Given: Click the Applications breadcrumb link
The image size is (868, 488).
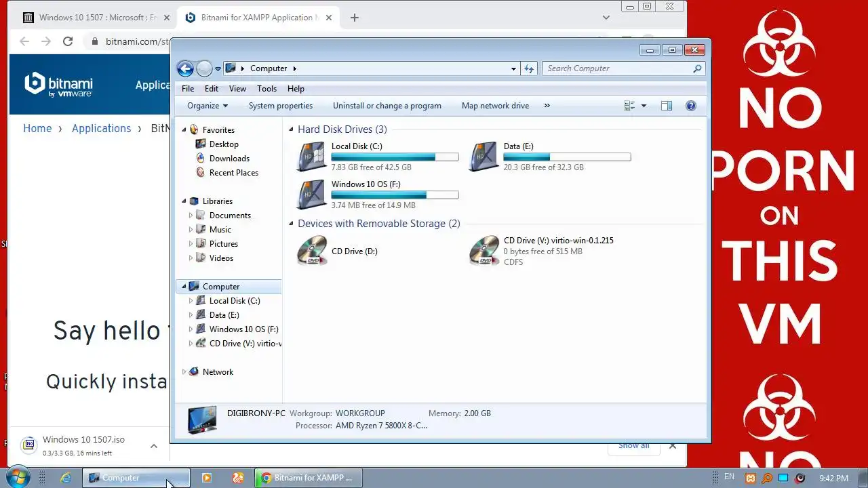Looking at the screenshot, I should (101, 128).
